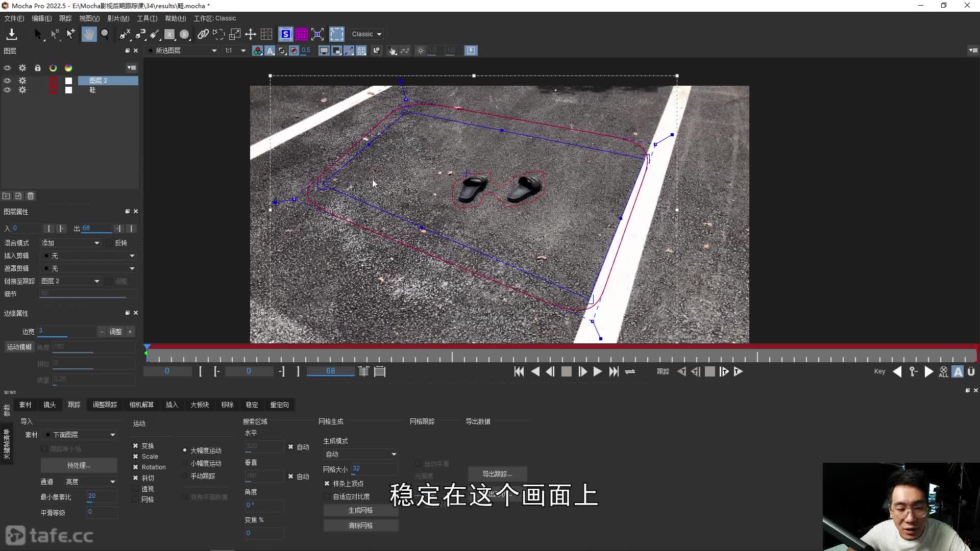Switch to the 相机解算 tab
Viewport: 980px width, 551px height.
point(141,405)
